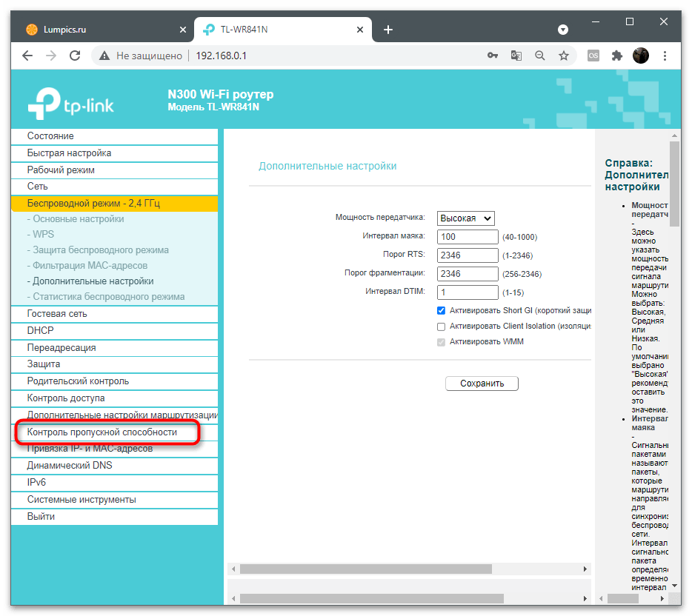Click the address bar URL 192.168.0.1
Screen dimensions: 692x616
click(x=221, y=56)
